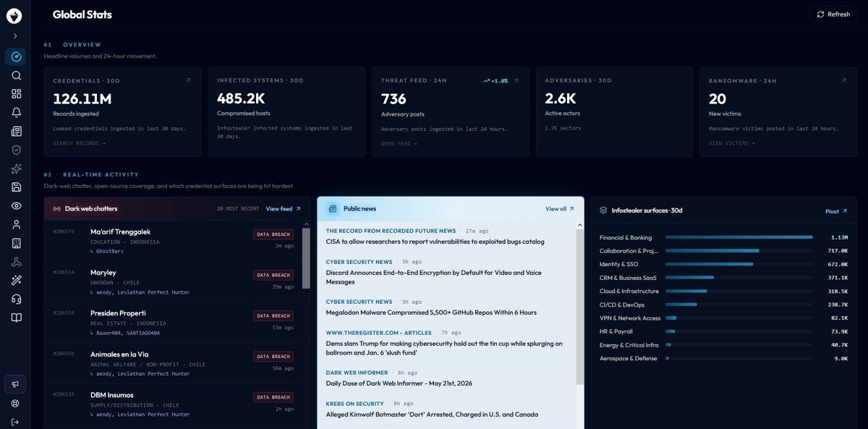Click the lifebuoy help icon
The height and width of the screenshot is (429, 868).
pyautogui.click(x=15, y=403)
